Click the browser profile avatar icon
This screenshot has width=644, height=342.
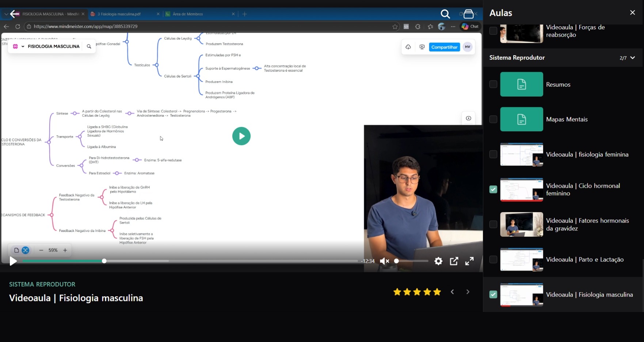(442, 26)
